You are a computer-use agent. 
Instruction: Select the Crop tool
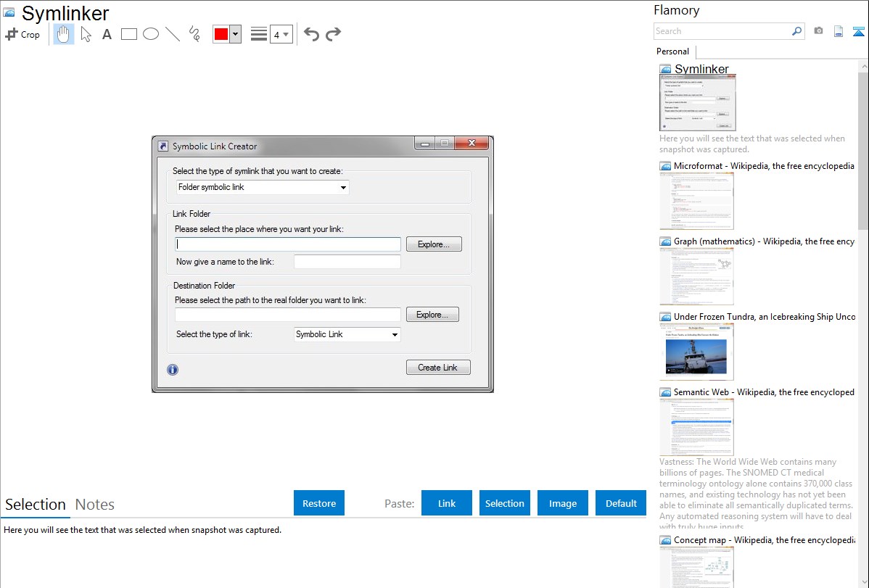point(22,34)
